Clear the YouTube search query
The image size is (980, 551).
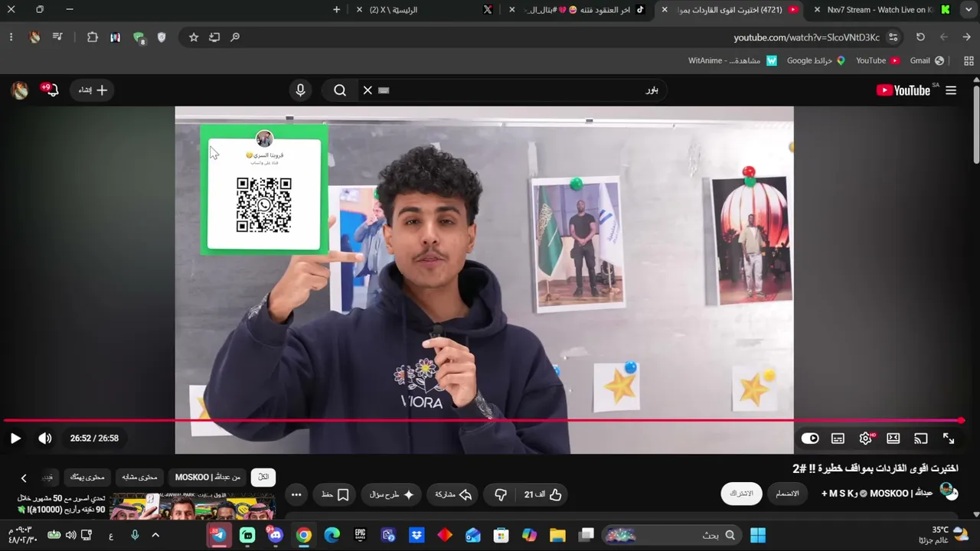coord(367,90)
